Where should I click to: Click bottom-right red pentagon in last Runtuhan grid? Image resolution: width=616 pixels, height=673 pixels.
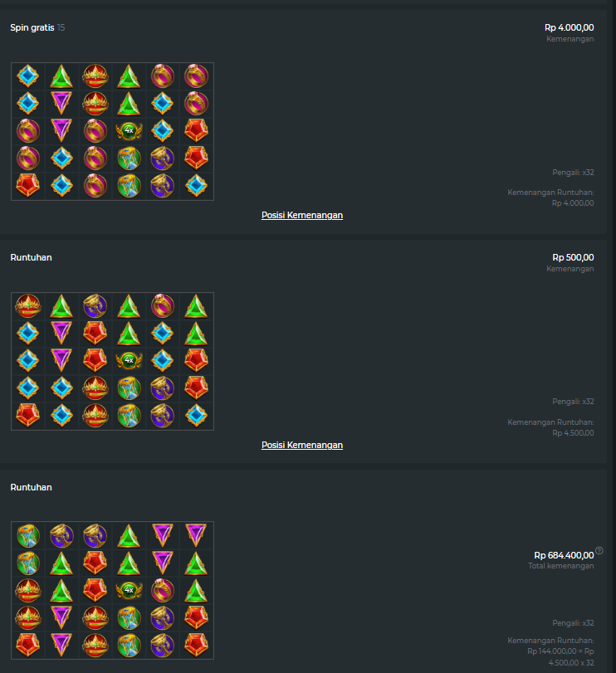(196, 645)
